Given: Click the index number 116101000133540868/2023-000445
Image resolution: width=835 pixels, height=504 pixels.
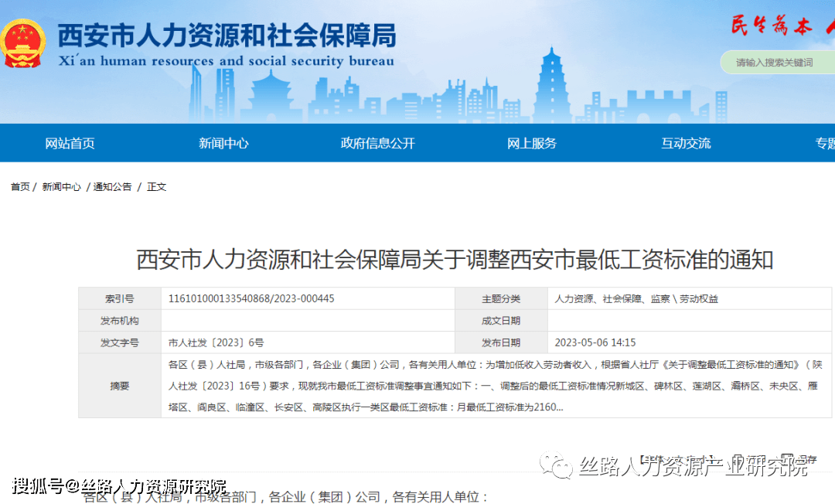Looking at the screenshot, I should (251, 298).
